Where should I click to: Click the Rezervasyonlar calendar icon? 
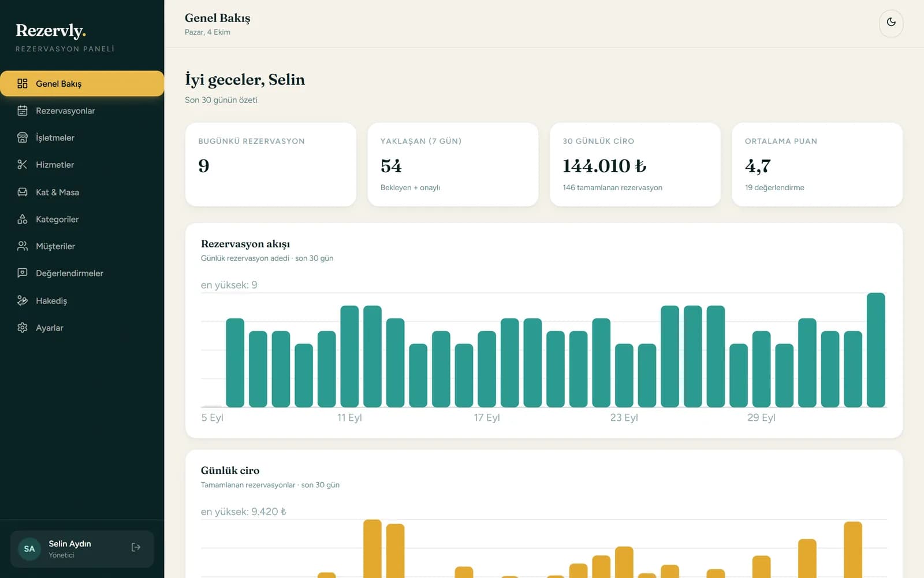(23, 110)
